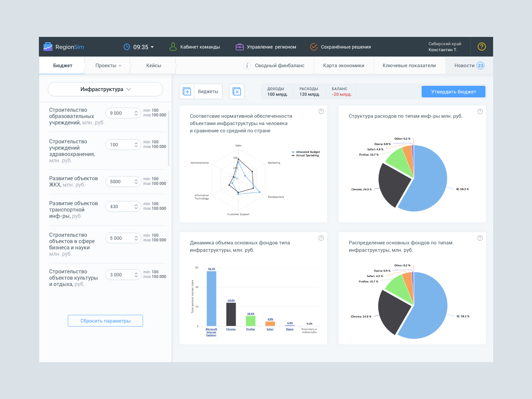Open Управление регионом menu item
Screen dimensions: 532x399
tap(271, 47)
